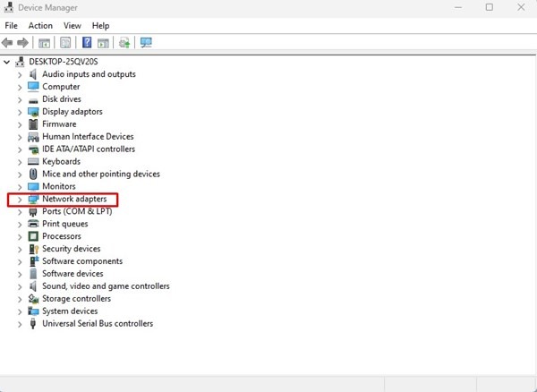Click the Processors category icon
This screenshot has height=392, width=537.
33,236
